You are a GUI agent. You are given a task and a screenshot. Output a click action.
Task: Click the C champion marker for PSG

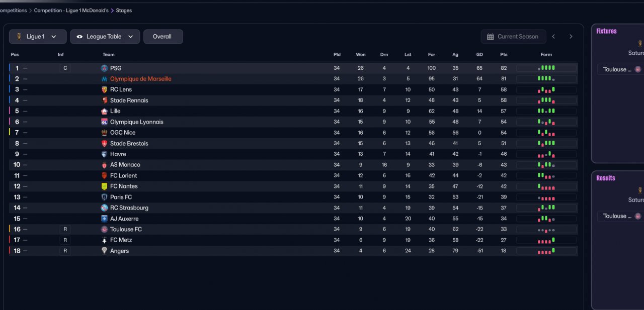[x=65, y=68]
